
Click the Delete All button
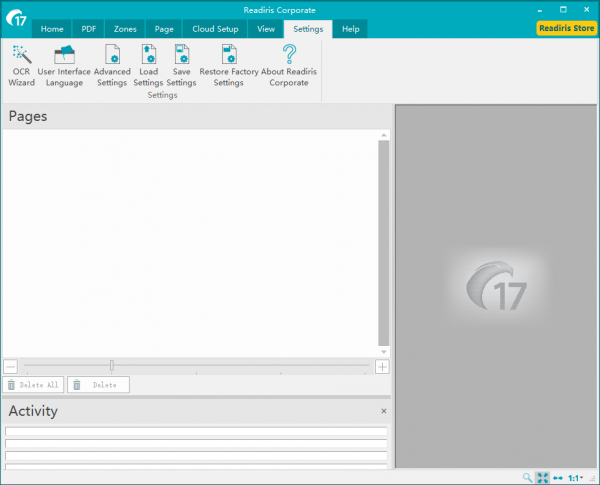pyautogui.click(x=33, y=385)
